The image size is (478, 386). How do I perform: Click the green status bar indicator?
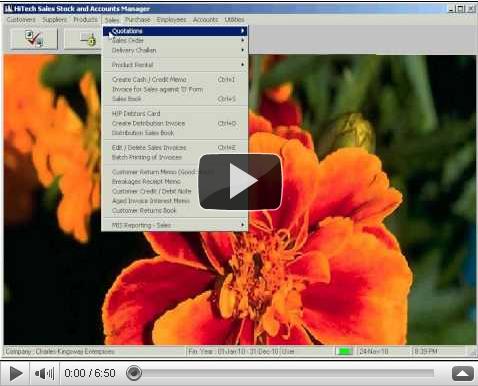344,351
